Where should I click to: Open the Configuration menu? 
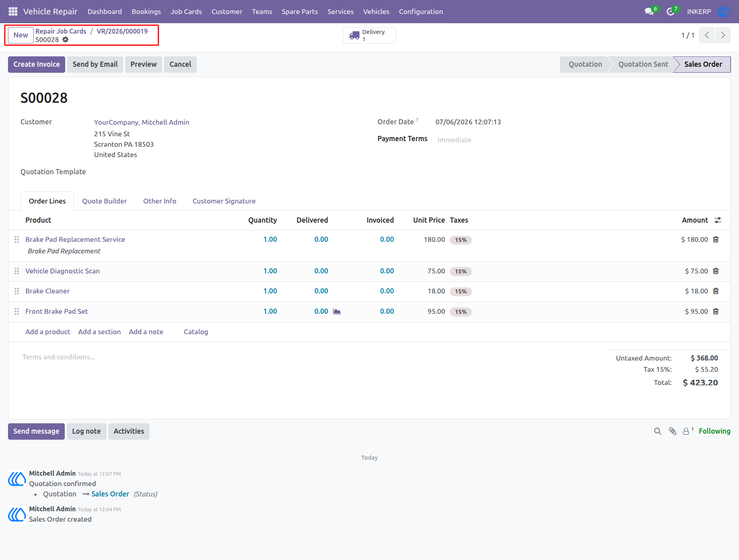pos(421,12)
